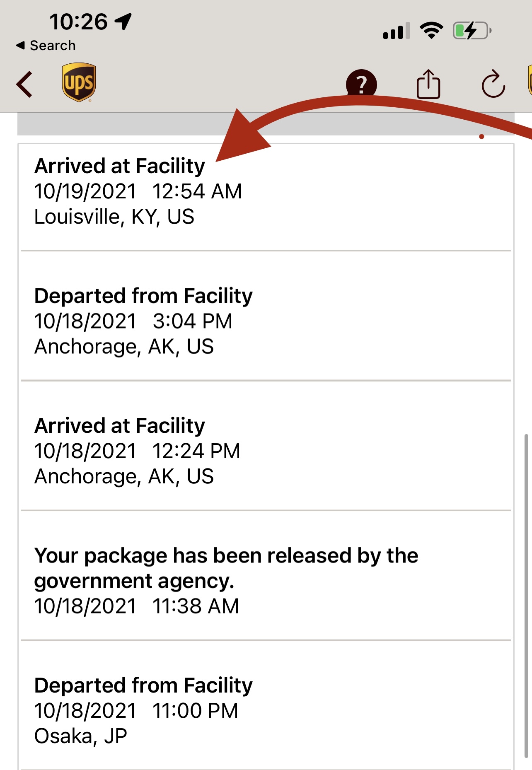
Task: Refresh tracking with reload icon
Action: pos(493,84)
